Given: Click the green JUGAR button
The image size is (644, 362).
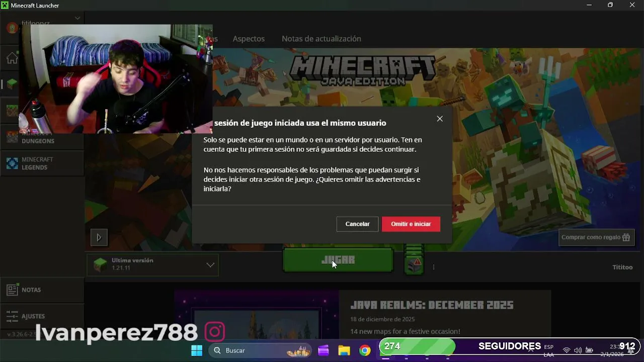Looking at the screenshot, I should tap(338, 260).
